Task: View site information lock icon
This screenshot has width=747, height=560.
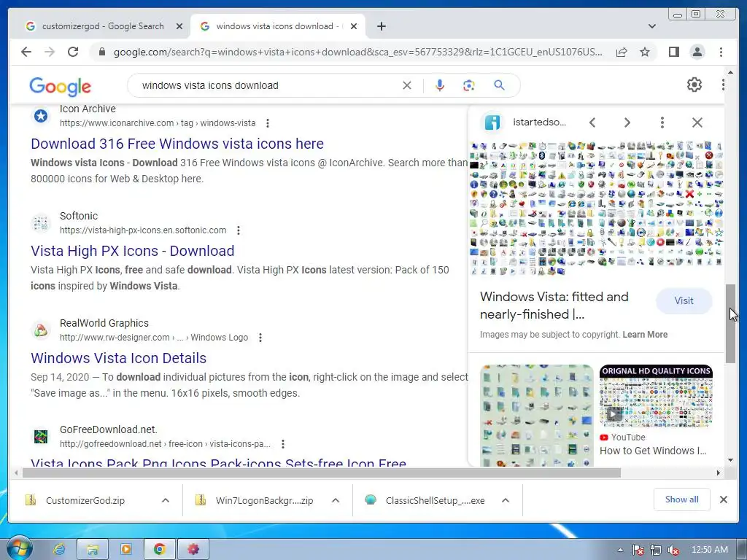Action: 101,52
